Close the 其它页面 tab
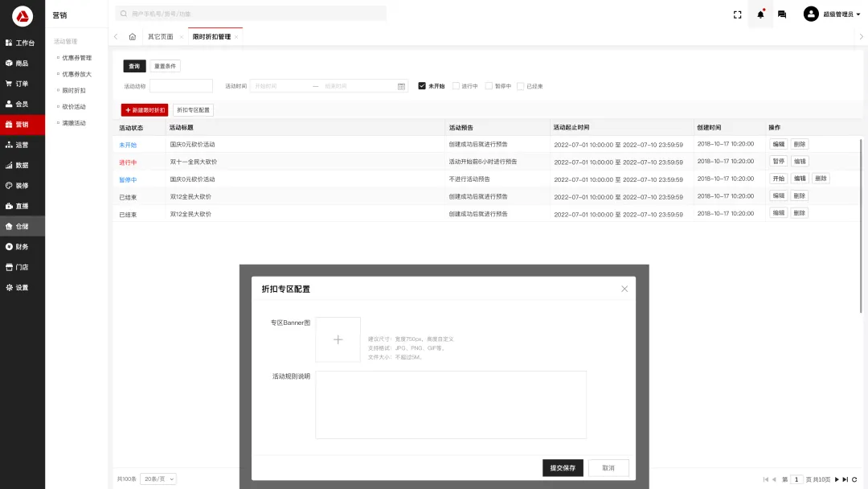The height and width of the screenshot is (489, 868). coord(181,37)
